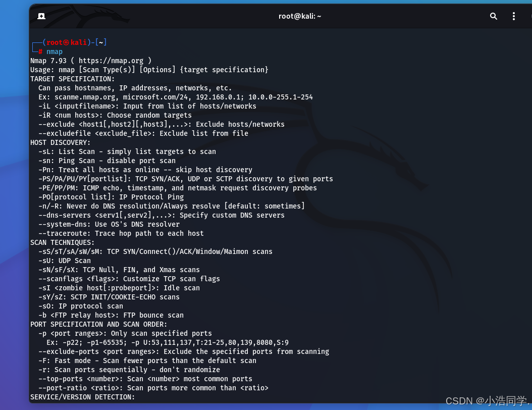The image size is (532, 410).
Task: Click the -p port ranges line
Action: coord(125,334)
